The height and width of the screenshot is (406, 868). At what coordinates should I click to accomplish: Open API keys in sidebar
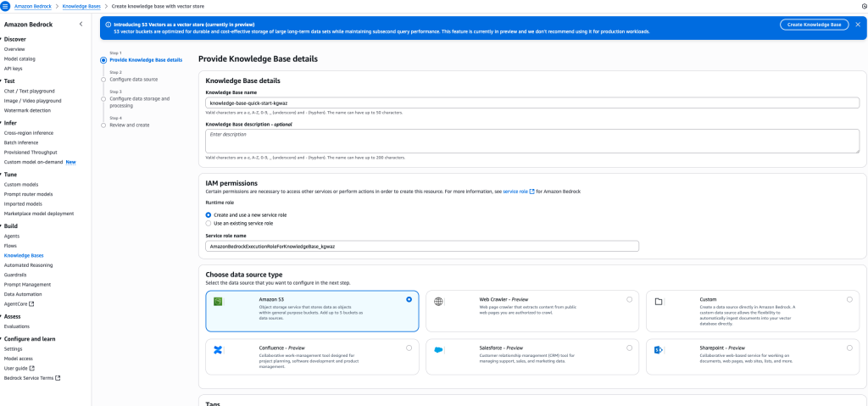pyautogui.click(x=14, y=69)
